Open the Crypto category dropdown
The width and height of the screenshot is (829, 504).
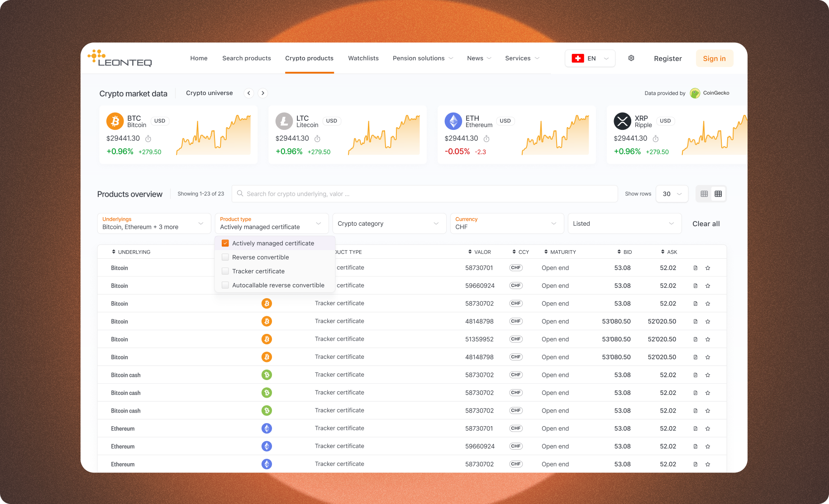[389, 223]
